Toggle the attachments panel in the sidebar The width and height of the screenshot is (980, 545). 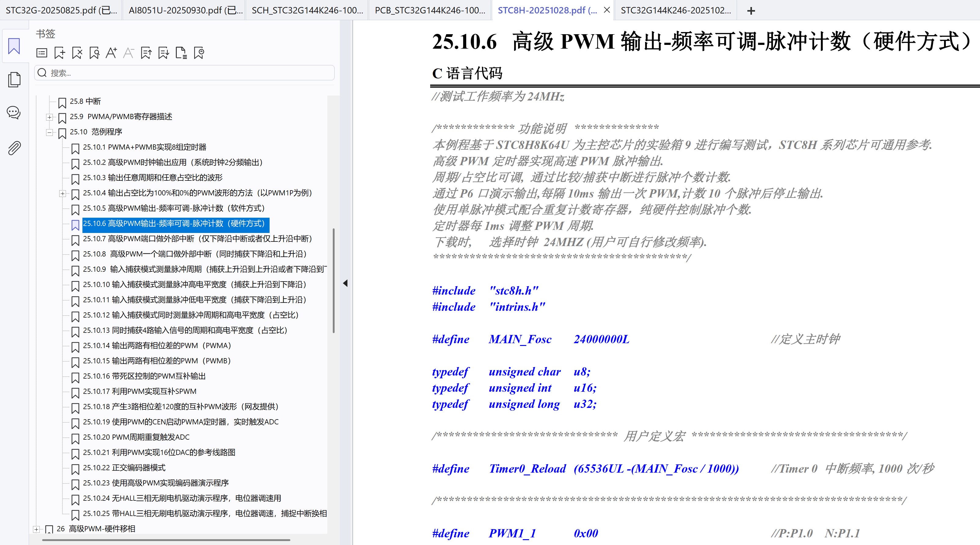coord(14,148)
